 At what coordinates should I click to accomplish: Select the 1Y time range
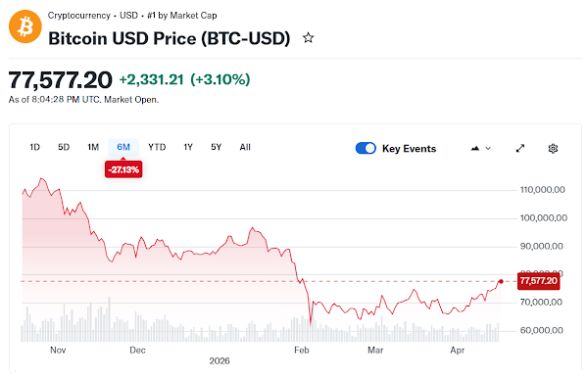(188, 147)
